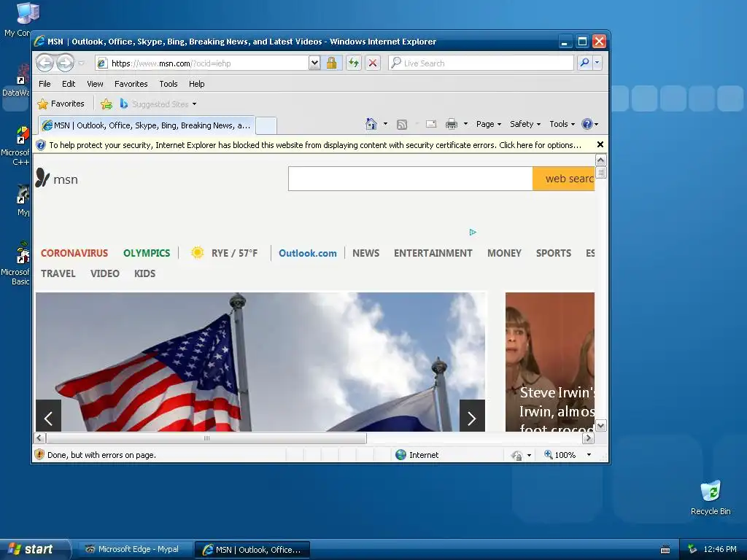Click the Internet security zone indicator
This screenshot has width=747, height=560.
pos(417,455)
